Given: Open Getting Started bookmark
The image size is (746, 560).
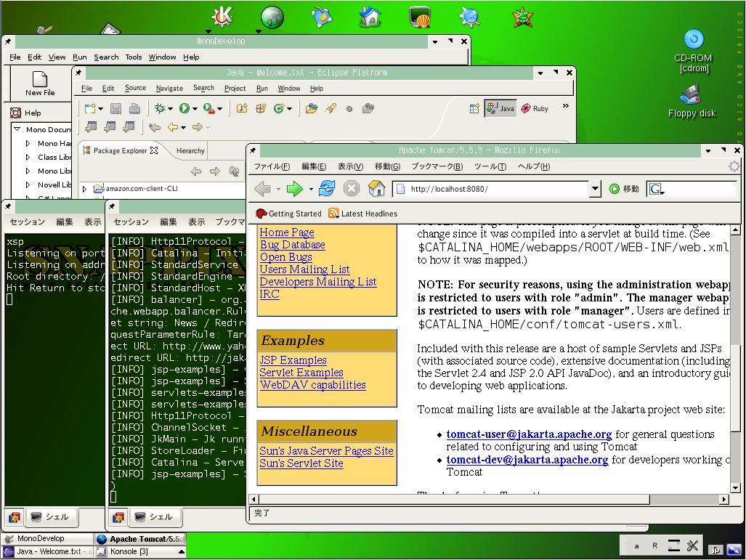Looking at the screenshot, I should pyautogui.click(x=288, y=214).
